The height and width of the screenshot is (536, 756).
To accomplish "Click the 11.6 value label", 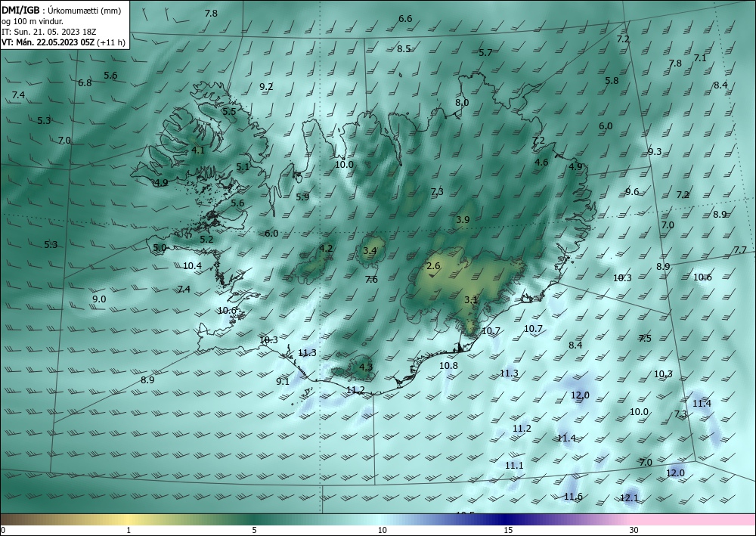I will [x=573, y=497].
